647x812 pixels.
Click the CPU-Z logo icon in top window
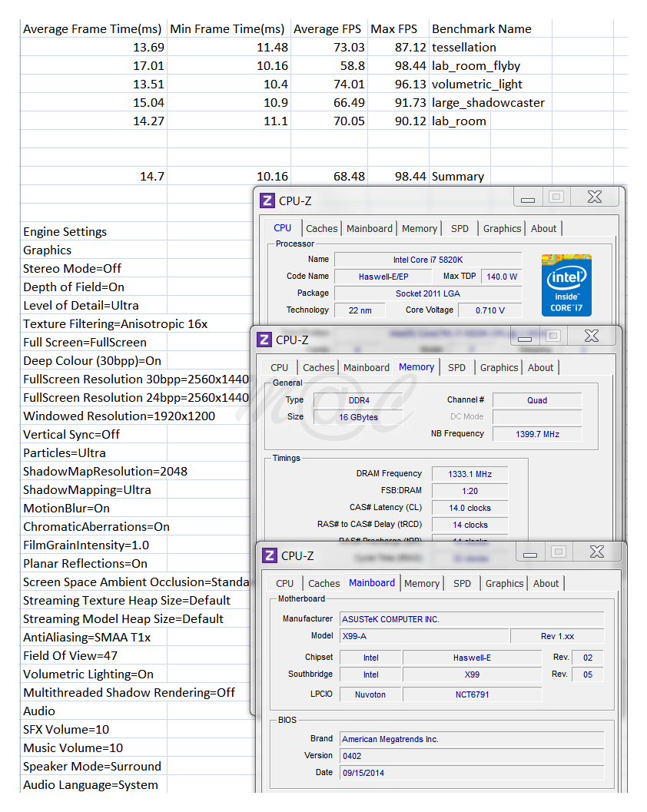point(267,201)
